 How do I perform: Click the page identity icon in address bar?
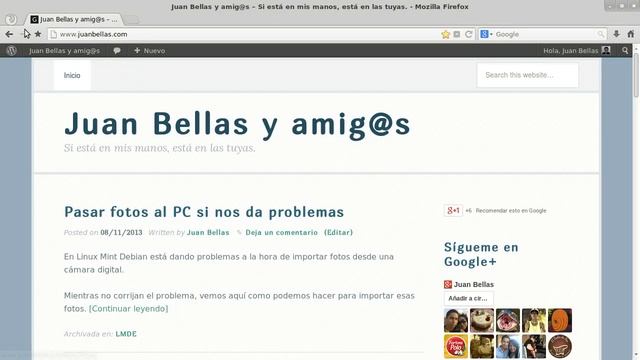click(x=53, y=34)
